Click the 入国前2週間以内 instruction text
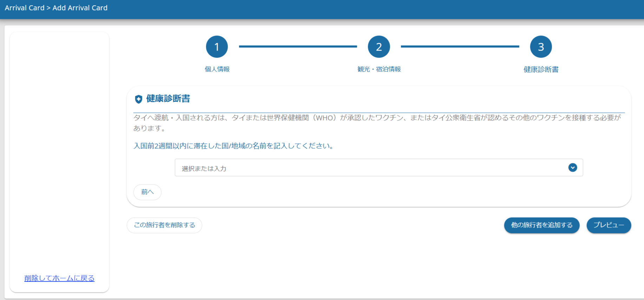This screenshot has width=644, height=300. (x=234, y=146)
